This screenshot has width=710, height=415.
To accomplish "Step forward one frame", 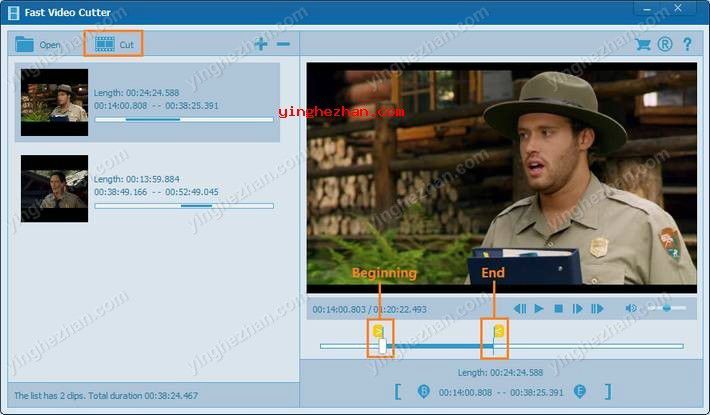I will pos(578,309).
